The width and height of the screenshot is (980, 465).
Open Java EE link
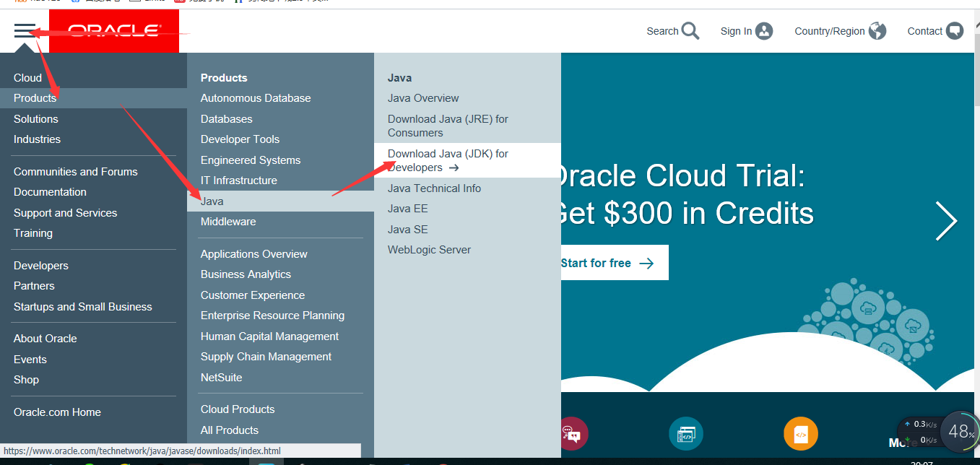point(408,209)
